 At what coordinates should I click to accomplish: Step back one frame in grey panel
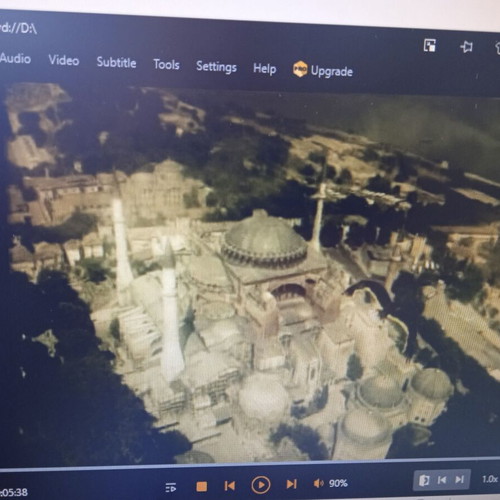click(442, 480)
